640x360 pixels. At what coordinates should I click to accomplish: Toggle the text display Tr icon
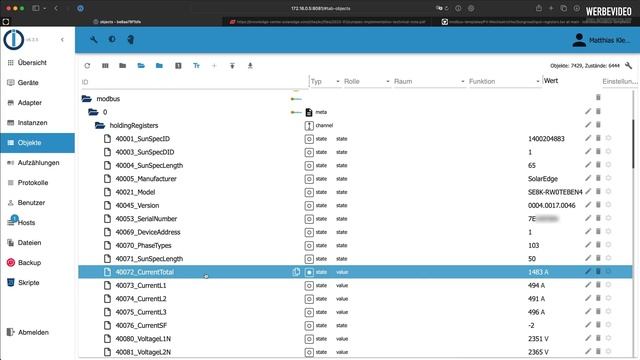pos(196,66)
